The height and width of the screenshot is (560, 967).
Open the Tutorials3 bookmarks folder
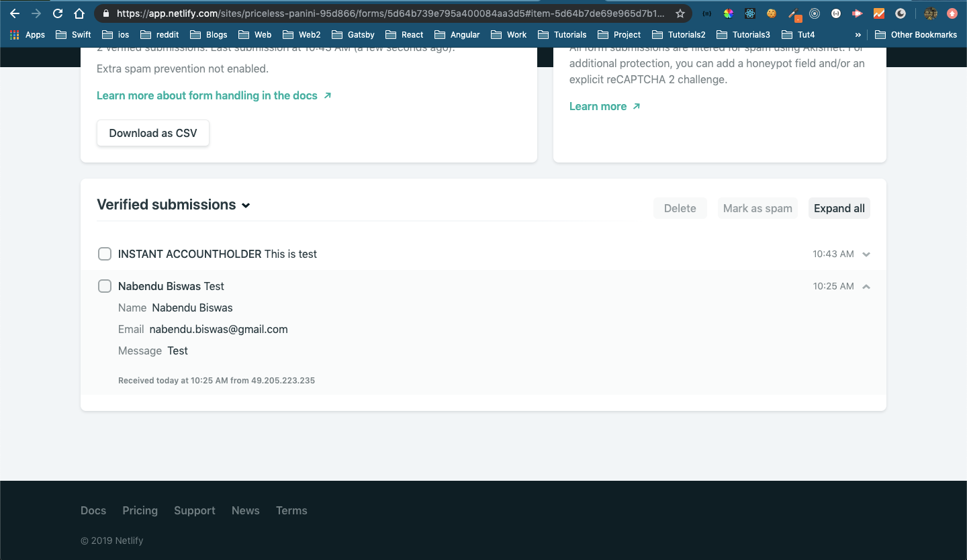743,35
